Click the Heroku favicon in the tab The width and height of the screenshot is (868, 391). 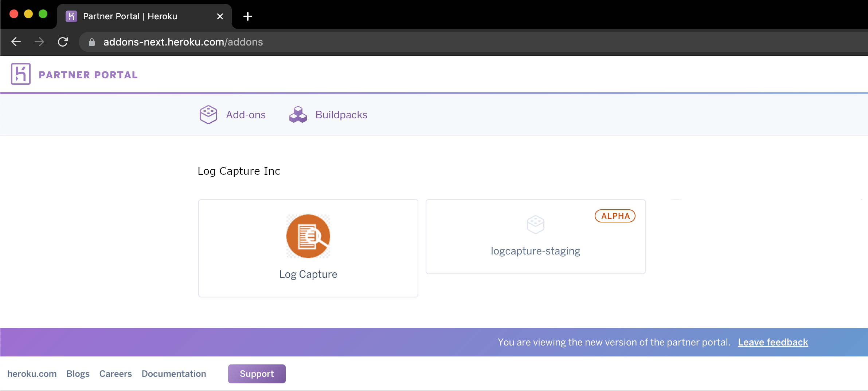tap(71, 16)
